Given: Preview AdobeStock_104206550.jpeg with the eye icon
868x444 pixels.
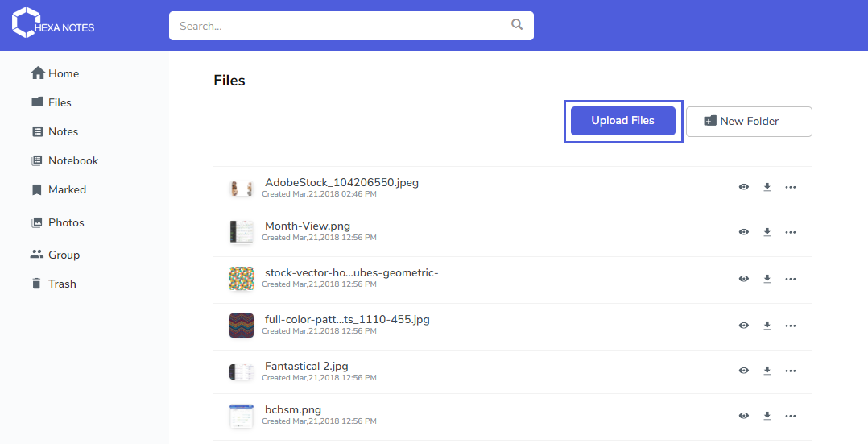Looking at the screenshot, I should coord(744,187).
